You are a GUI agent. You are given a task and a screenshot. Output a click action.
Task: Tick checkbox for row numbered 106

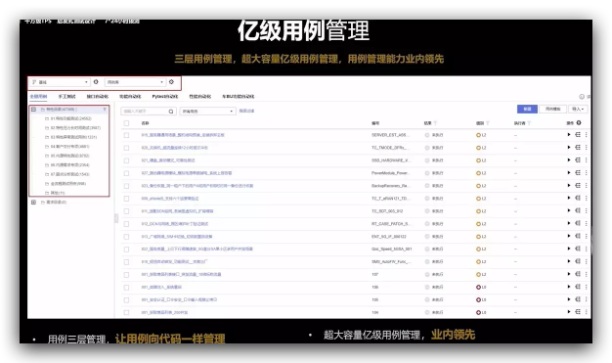click(126, 287)
